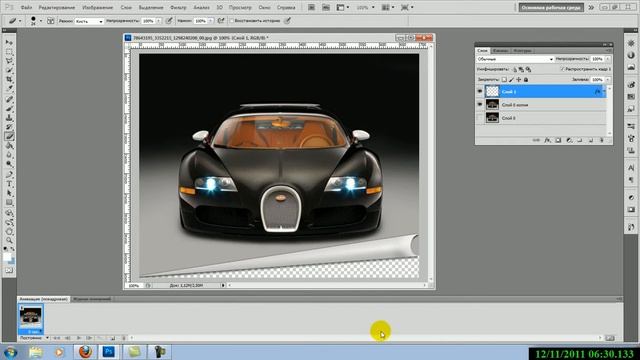Hide the selected top layer "Слой 1"

pos(480,91)
